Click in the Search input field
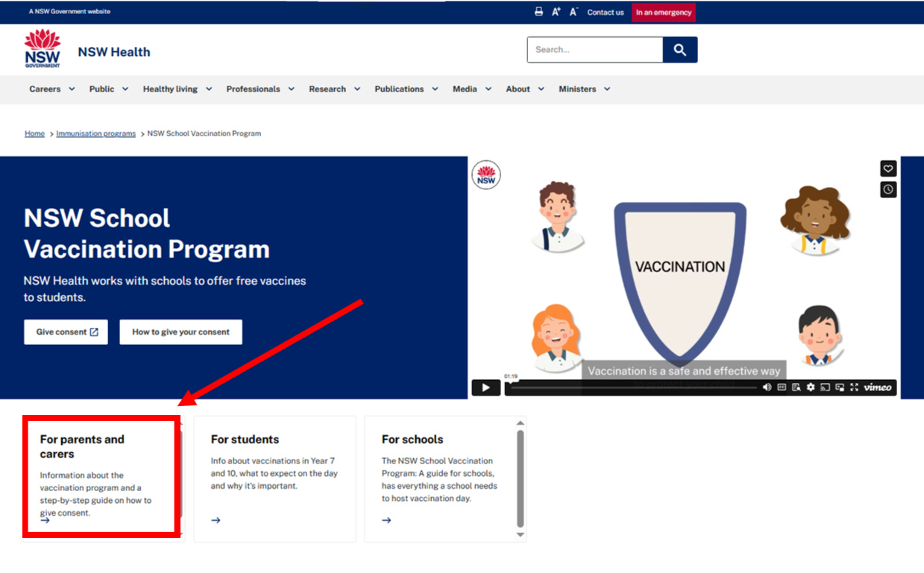This screenshot has height=573, width=924. pos(595,50)
